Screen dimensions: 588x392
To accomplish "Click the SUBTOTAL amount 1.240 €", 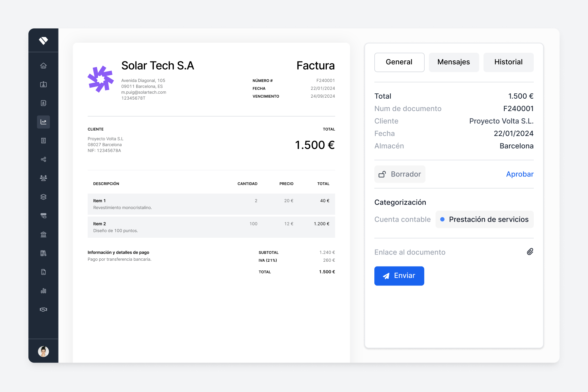I will [327, 253].
